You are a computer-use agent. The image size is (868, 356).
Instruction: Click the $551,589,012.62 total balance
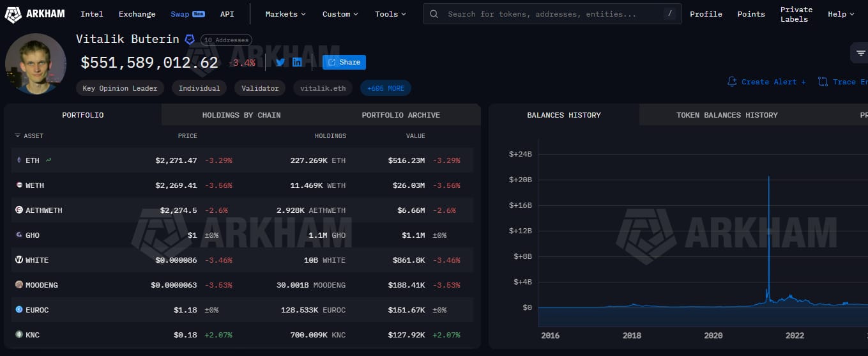coord(149,63)
